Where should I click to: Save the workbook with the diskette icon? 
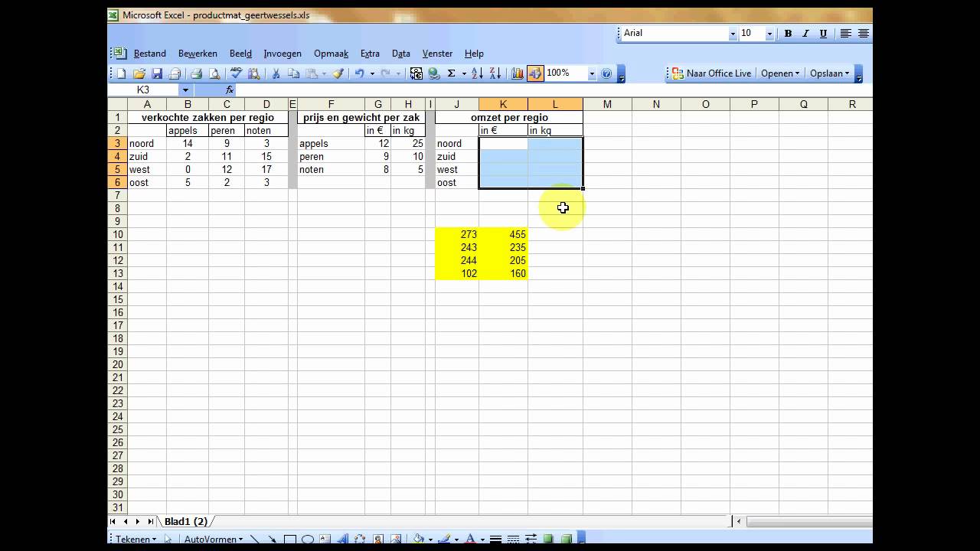click(157, 73)
